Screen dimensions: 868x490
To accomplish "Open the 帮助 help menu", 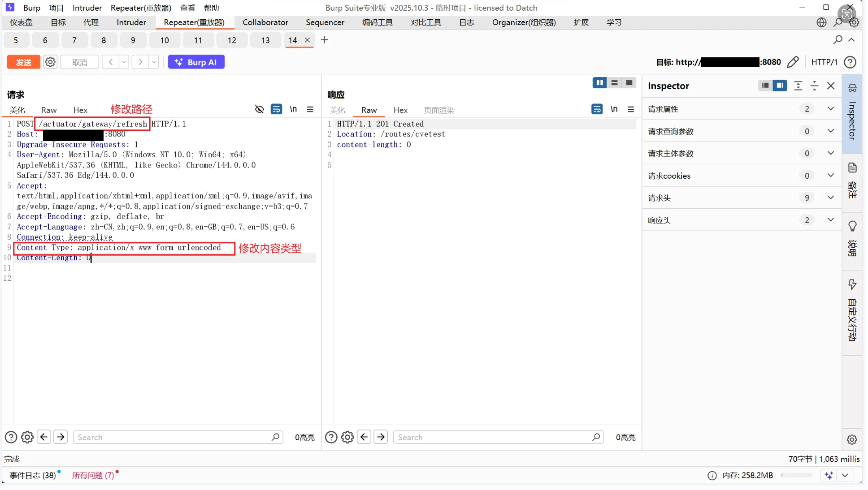I will click(x=212, y=8).
